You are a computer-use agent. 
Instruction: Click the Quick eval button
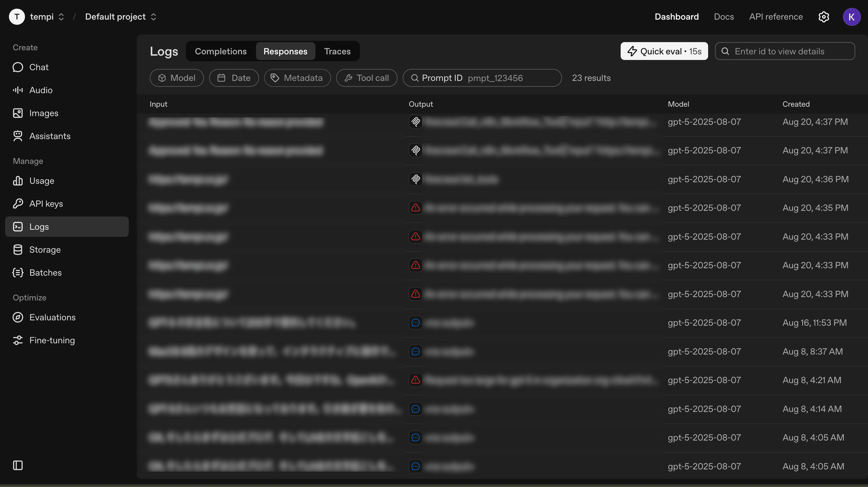[664, 51]
